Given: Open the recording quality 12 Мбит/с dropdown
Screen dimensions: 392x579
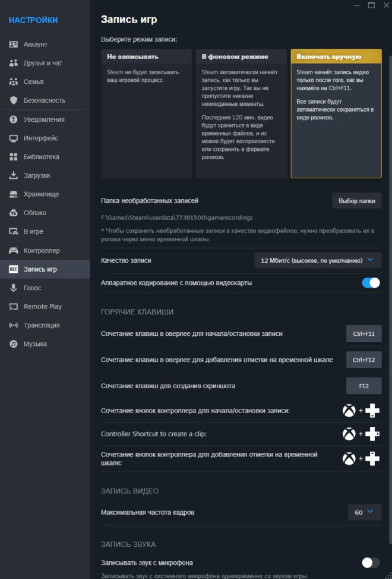Looking at the screenshot, I should coord(318,260).
